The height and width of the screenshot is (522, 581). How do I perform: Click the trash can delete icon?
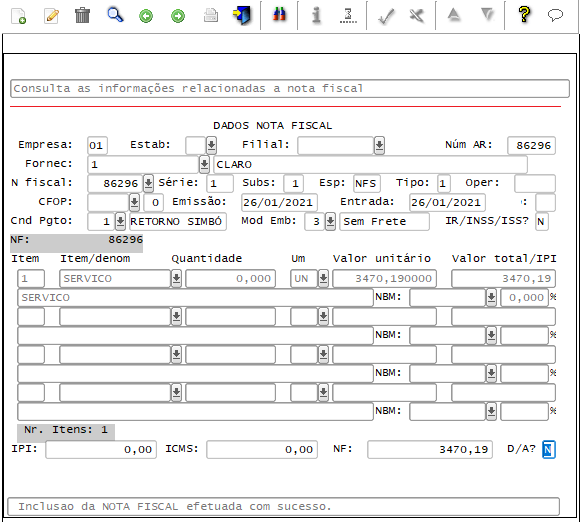click(82, 16)
